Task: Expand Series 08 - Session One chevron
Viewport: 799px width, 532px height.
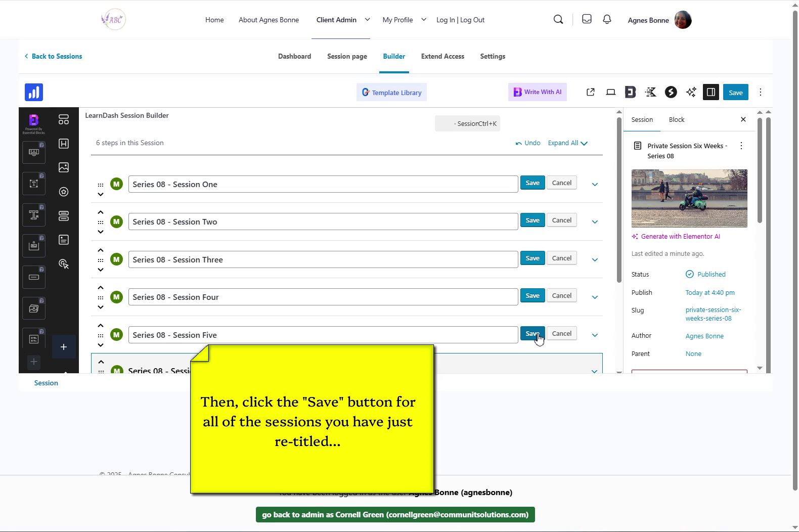Action: (595, 185)
